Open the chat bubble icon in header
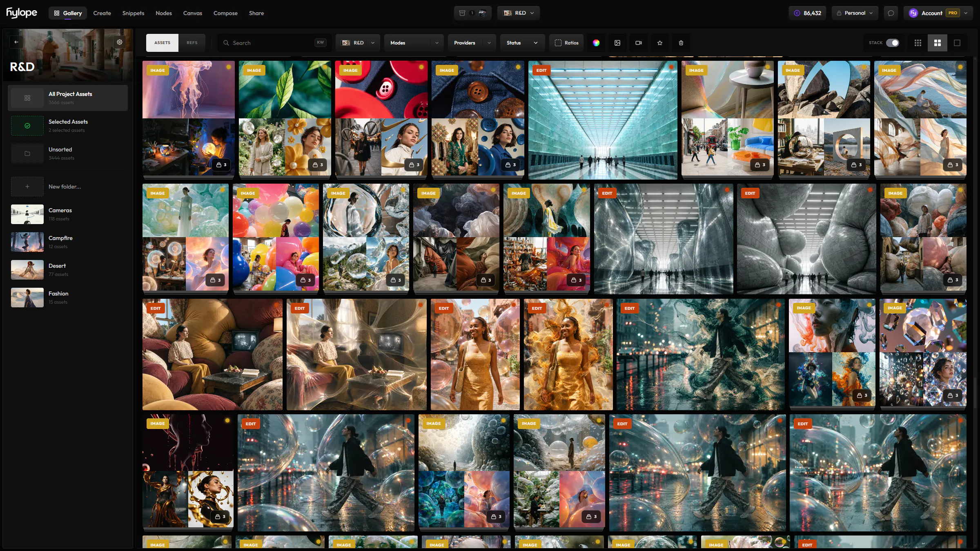The image size is (980, 551). coord(891,13)
